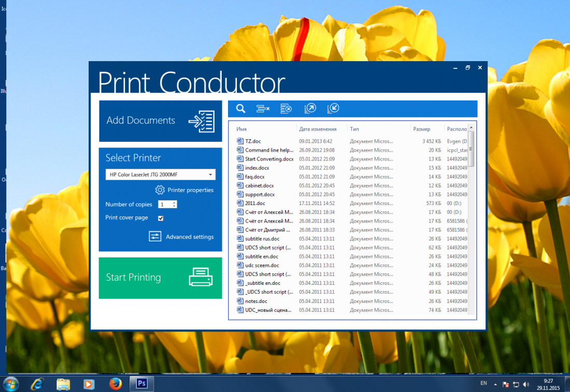This screenshot has width=570, height=392.
Task: Click the 17.11.2011 14:52 date cell
Action: point(317,203)
